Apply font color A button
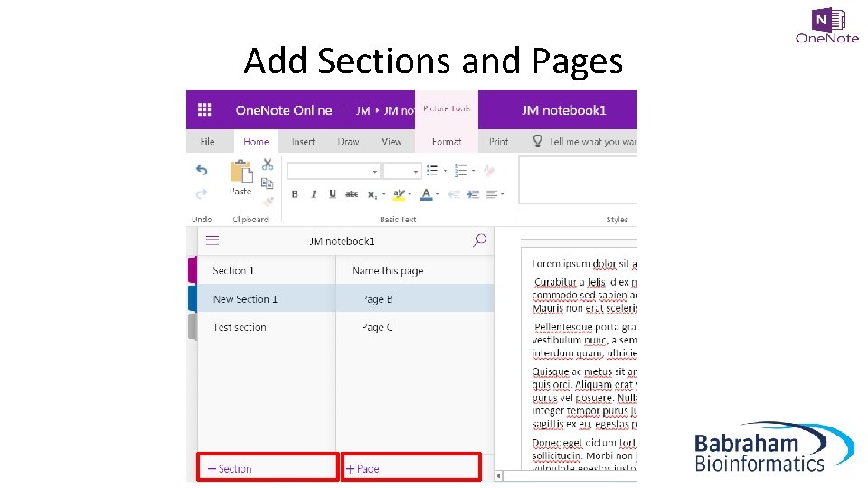Image resolution: width=868 pixels, height=488 pixels. pos(426,194)
